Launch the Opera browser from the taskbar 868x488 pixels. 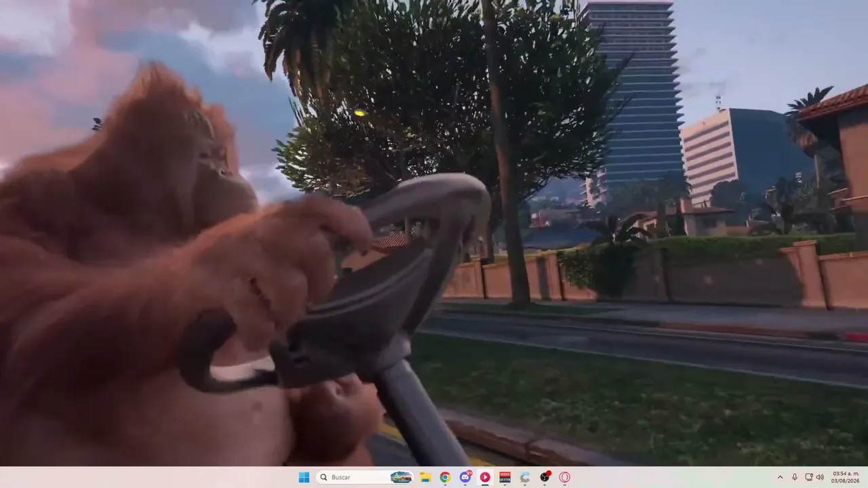[x=564, y=477]
